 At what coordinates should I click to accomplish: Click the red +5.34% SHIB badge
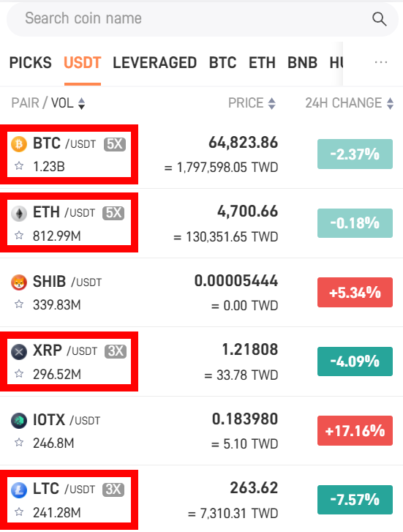pyautogui.click(x=355, y=293)
